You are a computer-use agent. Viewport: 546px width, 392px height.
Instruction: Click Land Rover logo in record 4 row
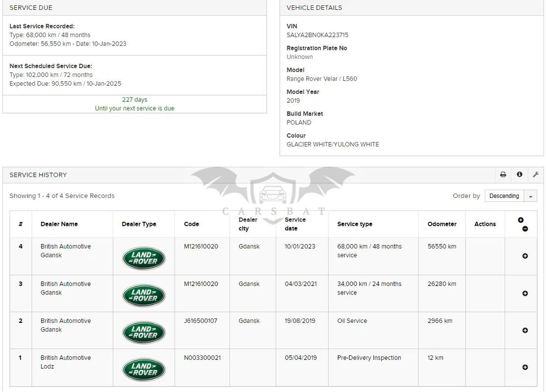(144, 258)
